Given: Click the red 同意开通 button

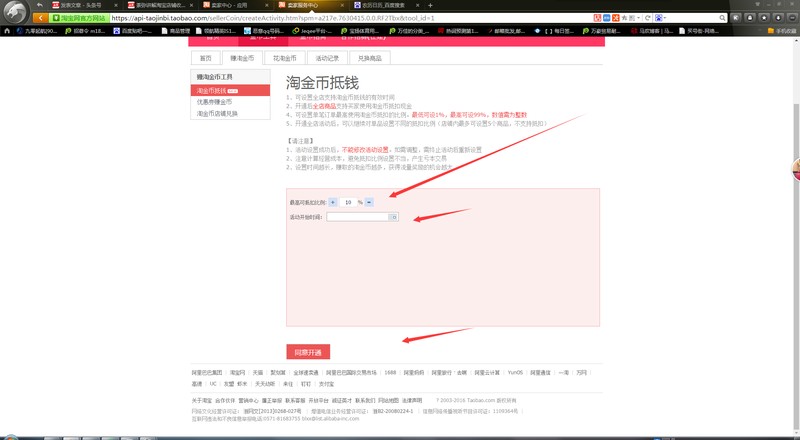Looking at the screenshot, I should tap(308, 352).
